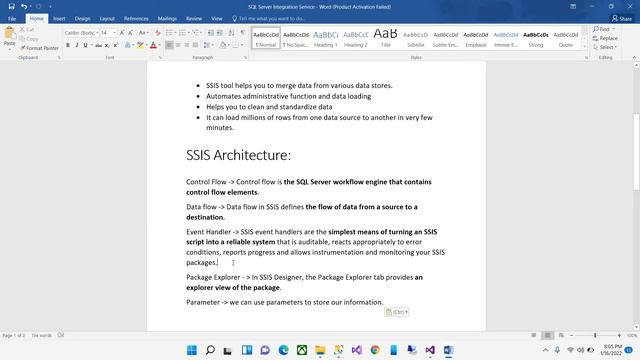This screenshot has height=360, width=640.
Task: Open Find in the Editing group
Action: (x=602, y=29)
